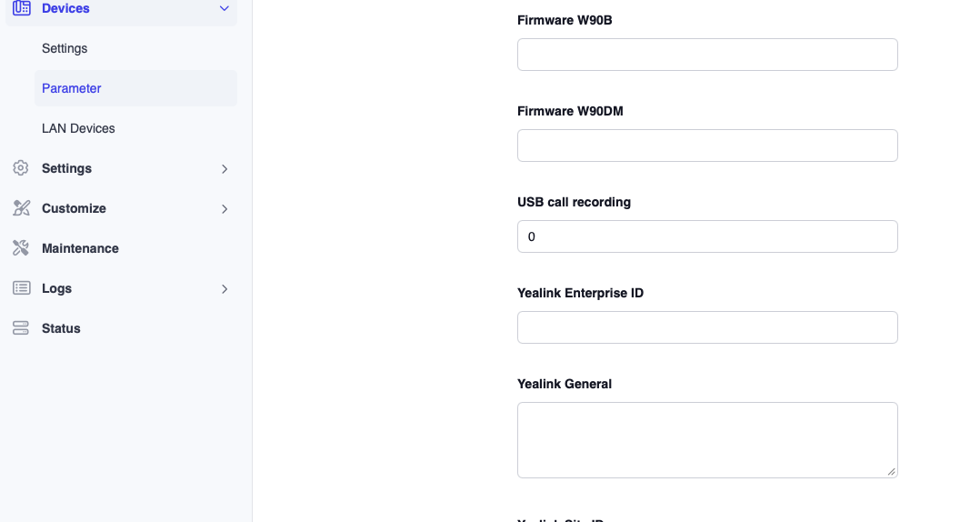
Task: Collapse the Devices menu chevron
Action: 225,8
